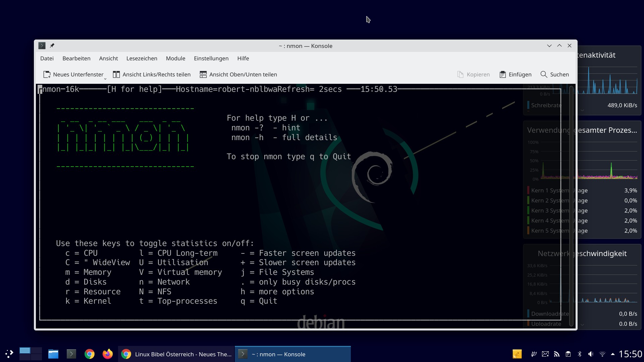This screenshot has height=362, width=644.
Task: Expand hidden tray icons with the arrow
Action: pos(613,354)
